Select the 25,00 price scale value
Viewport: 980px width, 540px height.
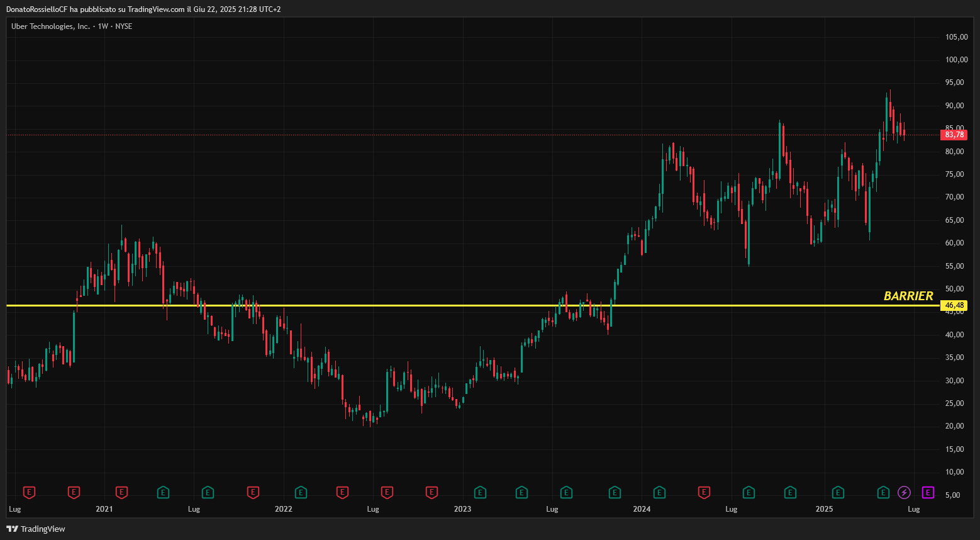955,403
